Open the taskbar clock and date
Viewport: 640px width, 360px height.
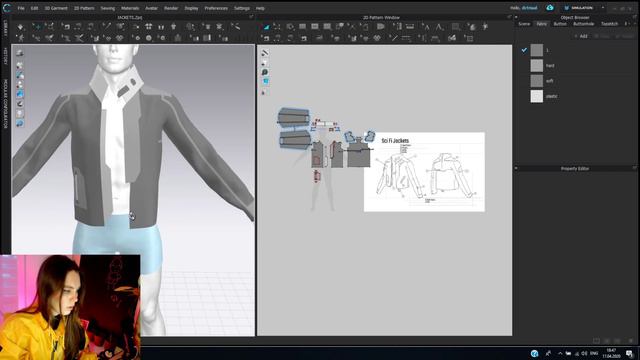(611, 353)
